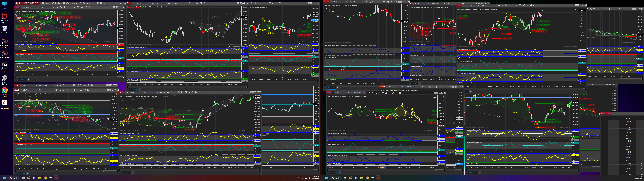644x181 pixels.
Task: Toggle instrument link square on RTY 480 Minute chart
Action: 107,85
